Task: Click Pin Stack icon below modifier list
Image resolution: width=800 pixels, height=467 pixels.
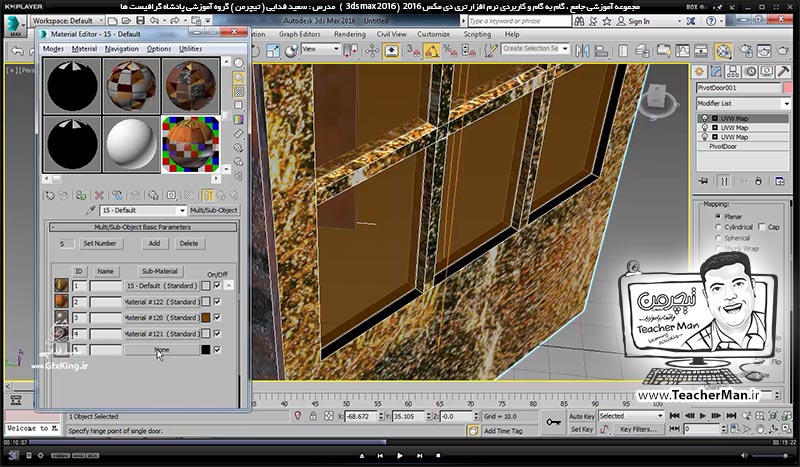Action: (x=704, y=181)
